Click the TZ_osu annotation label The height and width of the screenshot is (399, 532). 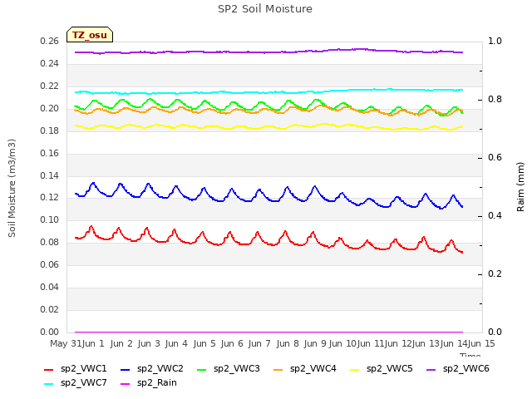(x=90, y=35)
